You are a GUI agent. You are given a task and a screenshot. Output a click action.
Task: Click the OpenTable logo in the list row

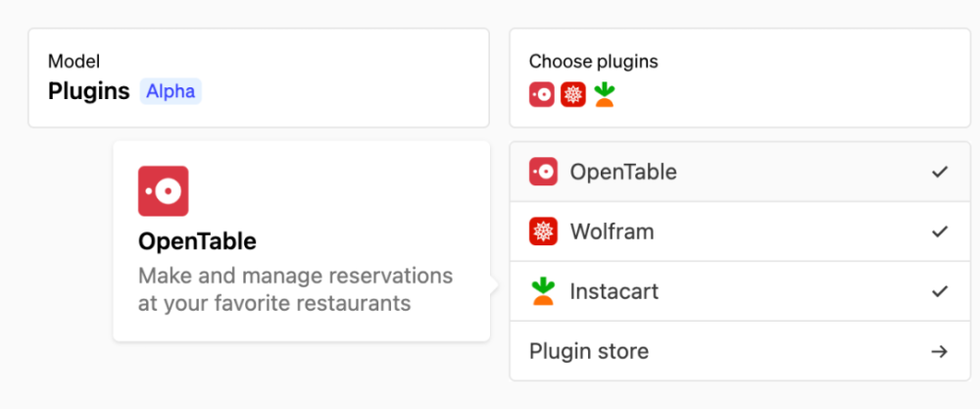(x=543, y=172)
